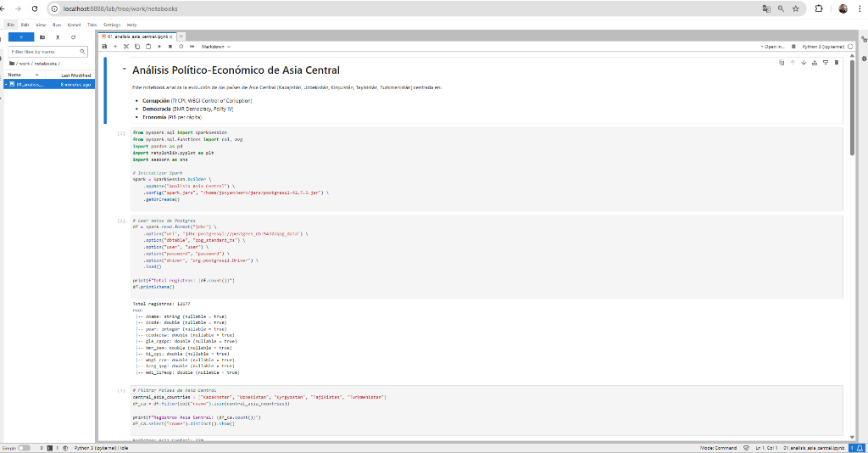
Task: Create a new folder in file browser
Action: click(42, 37)
